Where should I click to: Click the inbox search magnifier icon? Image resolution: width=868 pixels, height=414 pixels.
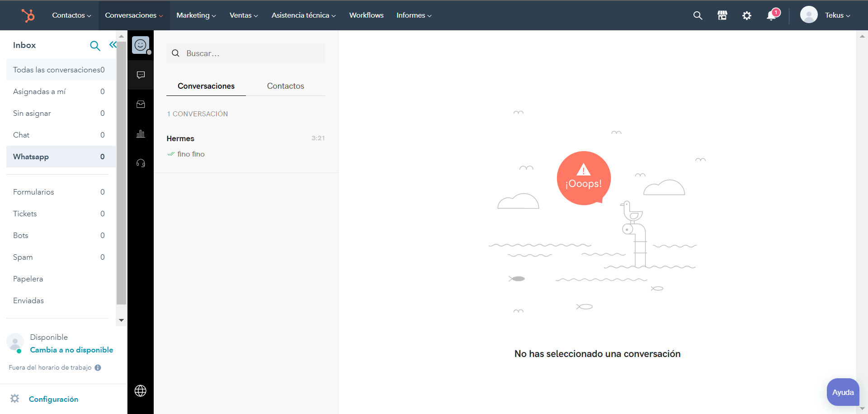[95, 46]
